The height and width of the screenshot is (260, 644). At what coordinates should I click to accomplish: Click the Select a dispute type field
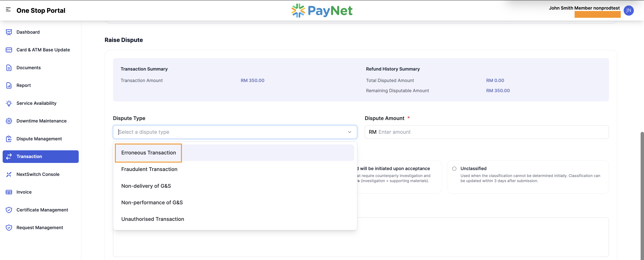point(235,132)
